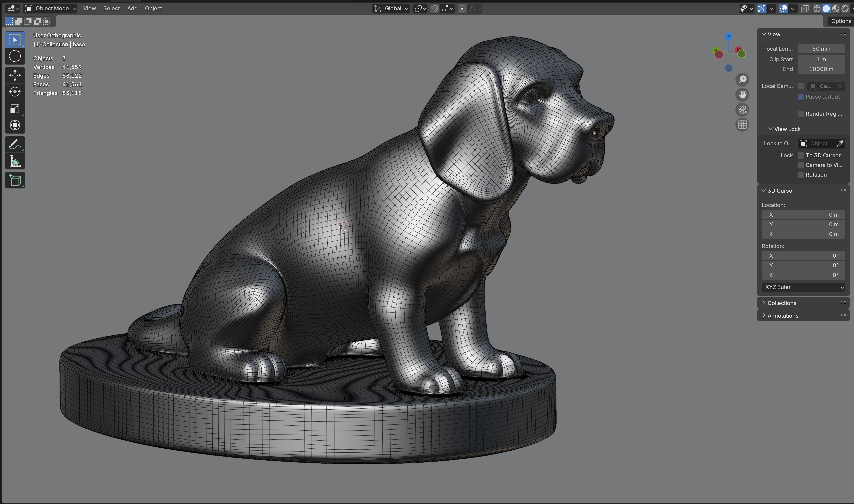Tick the Lock Rotation checkbox
The image size is (854, 504).
click(x=801, y=175)
